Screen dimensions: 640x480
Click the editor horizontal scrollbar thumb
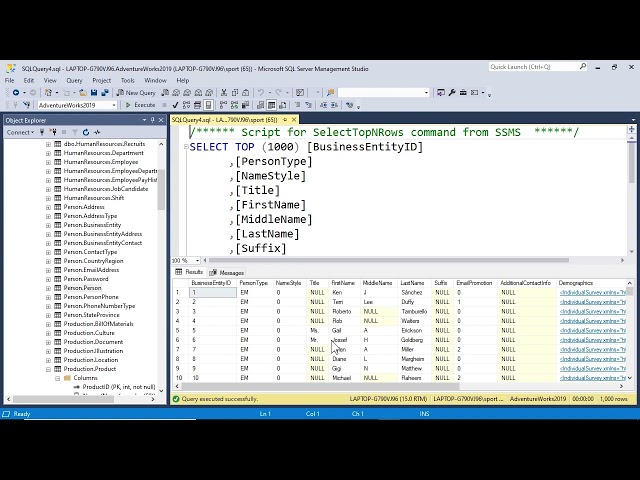coord(389,260)
